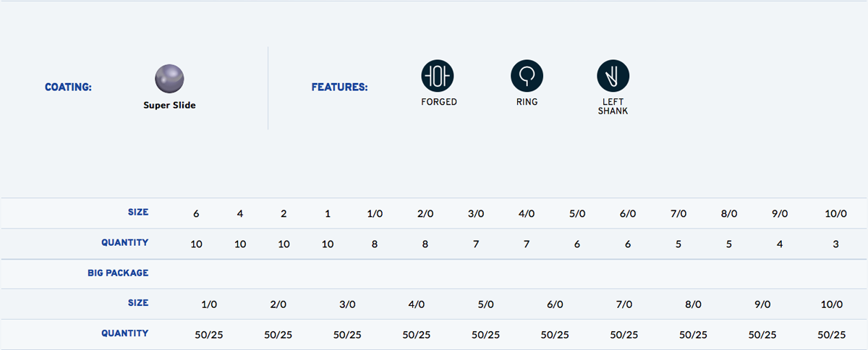Select the Super Slide coating swatch
868x350 pixels.
coord(169,78)
